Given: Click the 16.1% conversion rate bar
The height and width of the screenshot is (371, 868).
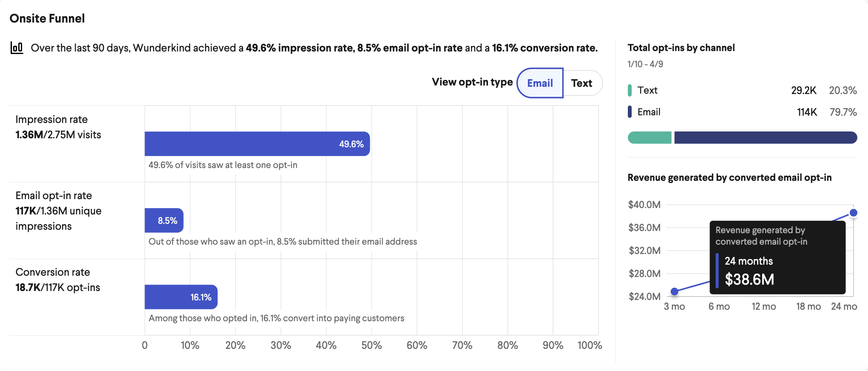Looking at the screenshot, I should coord(181,297).
